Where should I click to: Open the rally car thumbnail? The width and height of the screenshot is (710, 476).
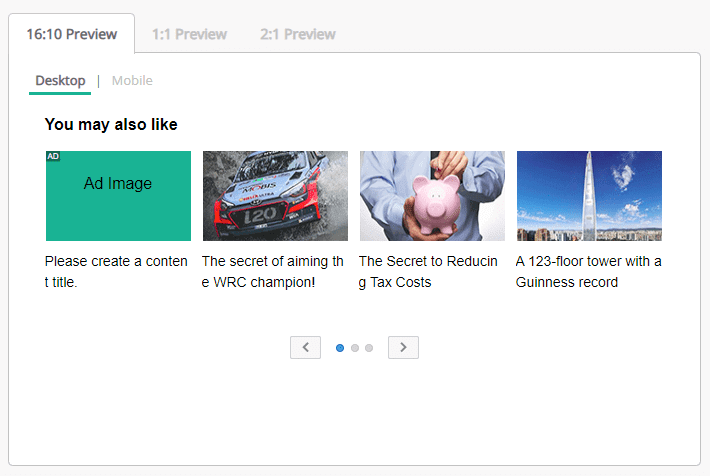point(275,196)
